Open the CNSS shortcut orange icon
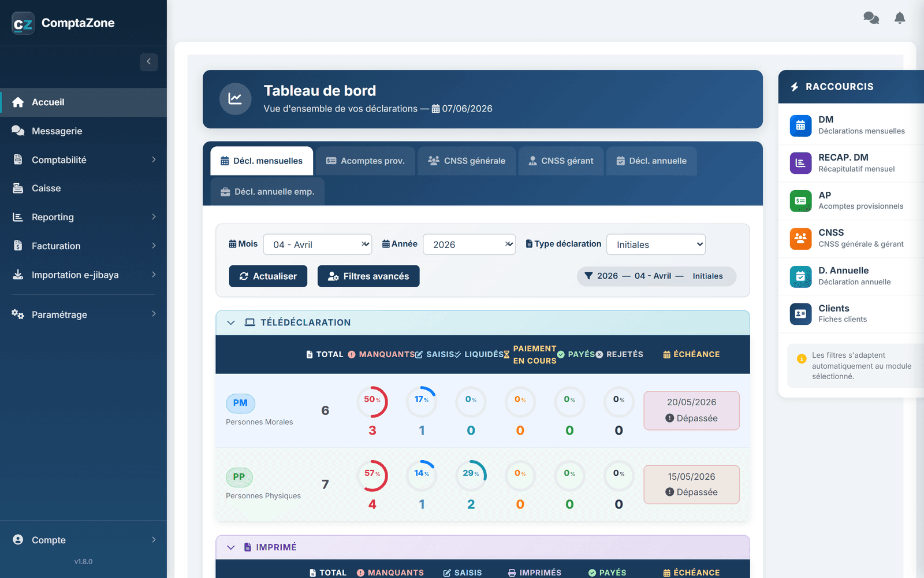This screenshot has width=924, height=578. (x=800, y=238)
